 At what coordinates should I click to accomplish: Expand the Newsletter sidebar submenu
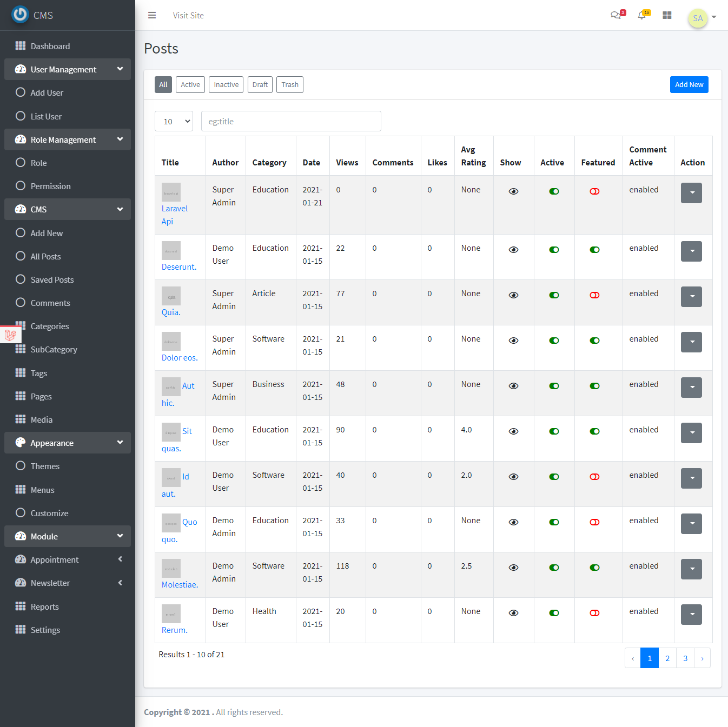68,583
